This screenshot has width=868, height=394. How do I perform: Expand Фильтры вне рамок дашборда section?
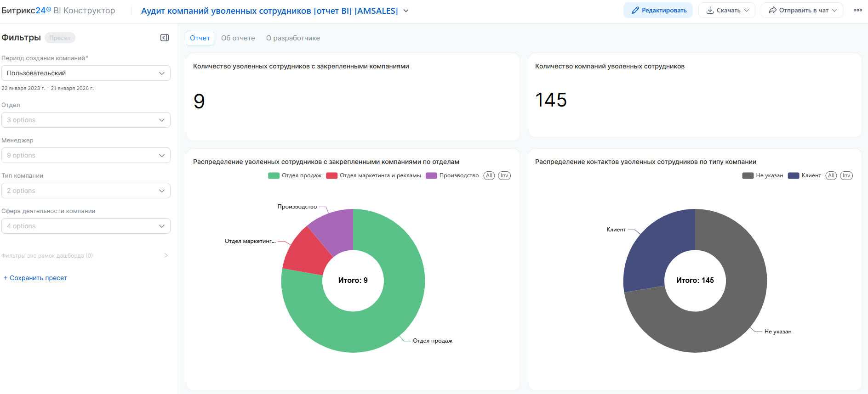point(85,255)
